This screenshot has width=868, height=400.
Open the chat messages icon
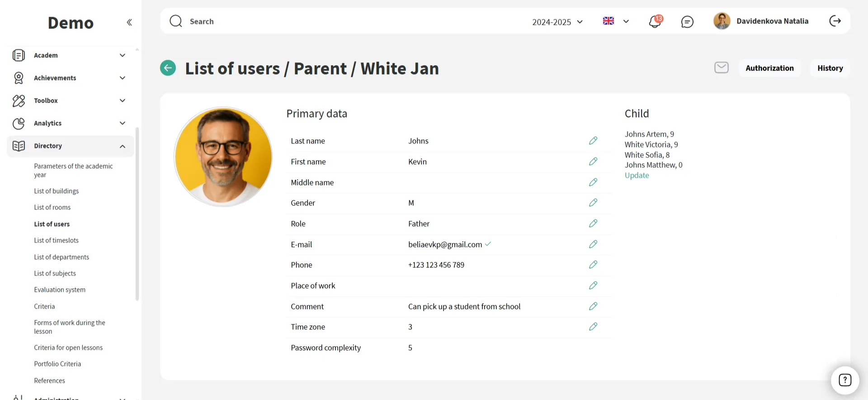point(687,22)
